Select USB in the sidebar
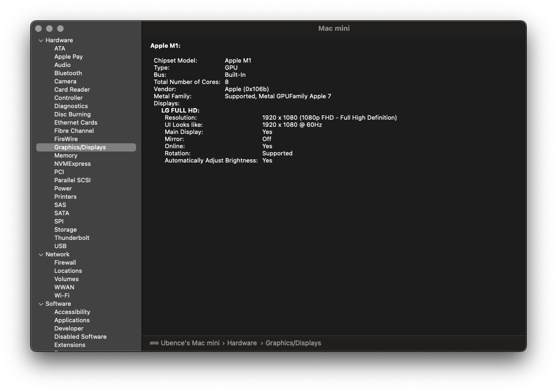Image resolution: width=557 pixels, height=392 pixels. point(60,246)
